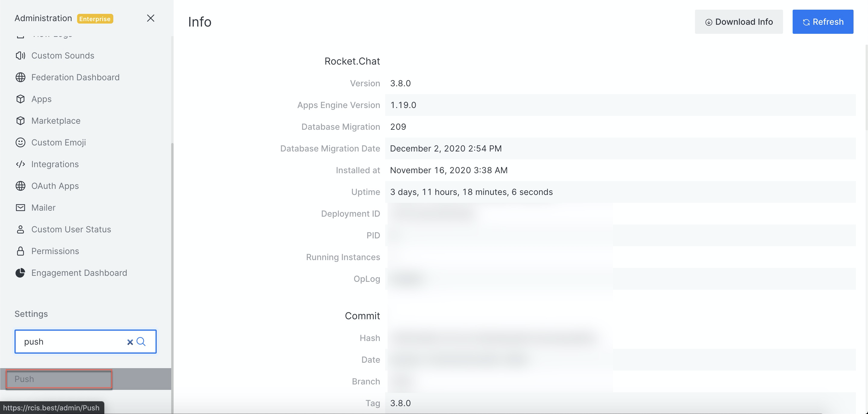
Task: Click the Permissions lock icon
Action: (x=20, y=251)
